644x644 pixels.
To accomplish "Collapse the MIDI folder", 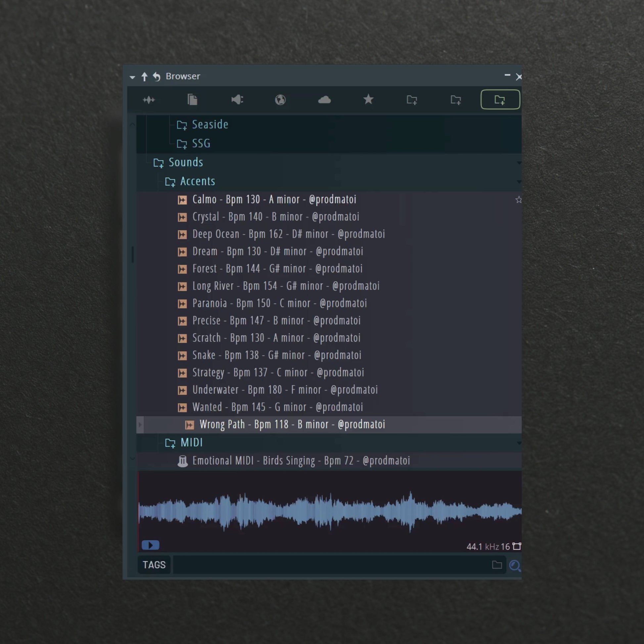I will (191, 443).
